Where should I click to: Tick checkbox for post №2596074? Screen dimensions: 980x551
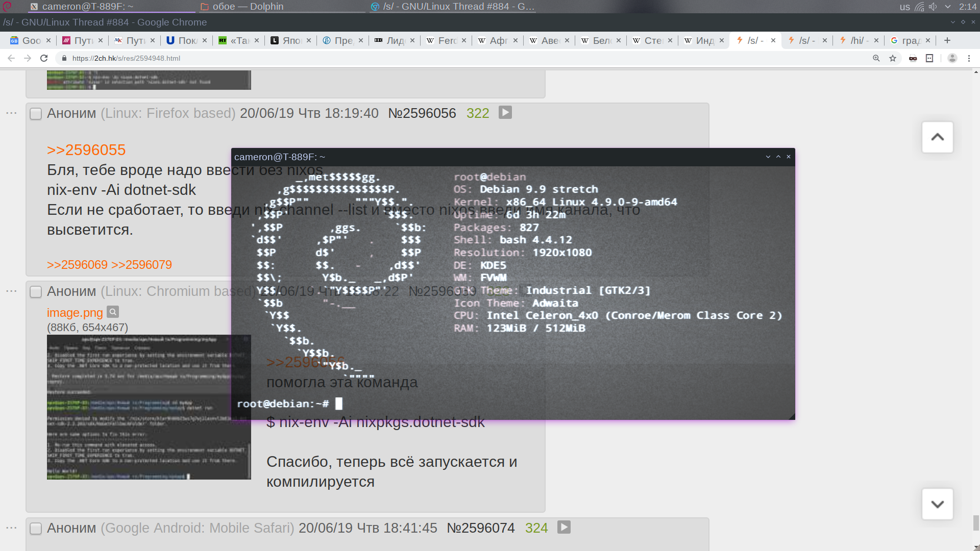36,529
